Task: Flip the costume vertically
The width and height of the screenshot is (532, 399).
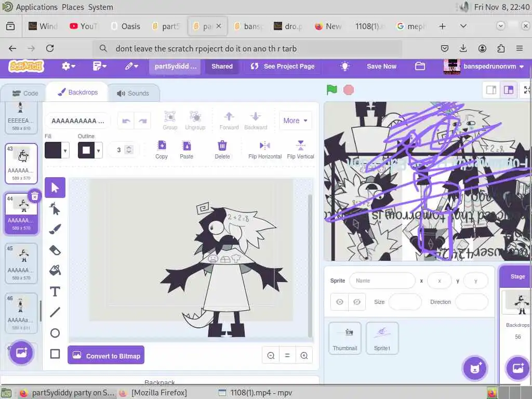Action: [x=300, y=150]
